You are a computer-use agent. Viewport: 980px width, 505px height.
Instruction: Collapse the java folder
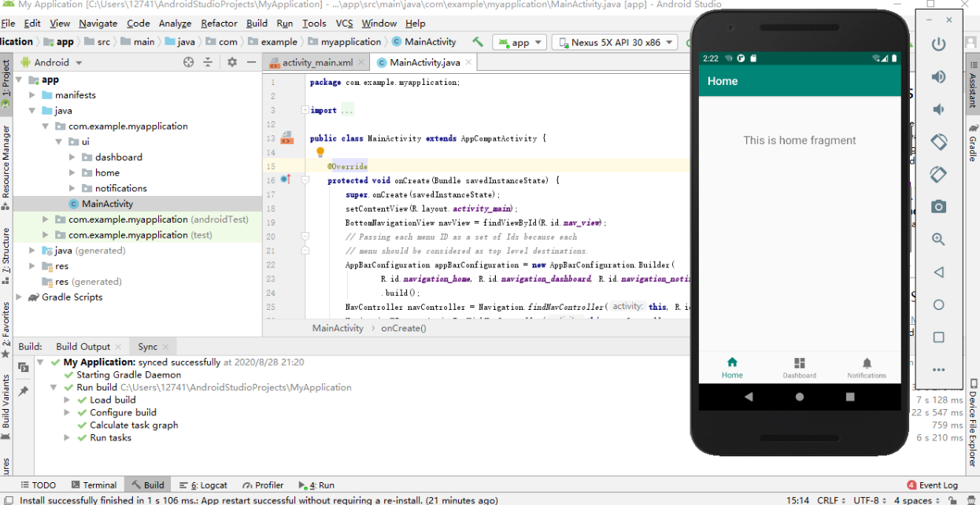(32, 111)
